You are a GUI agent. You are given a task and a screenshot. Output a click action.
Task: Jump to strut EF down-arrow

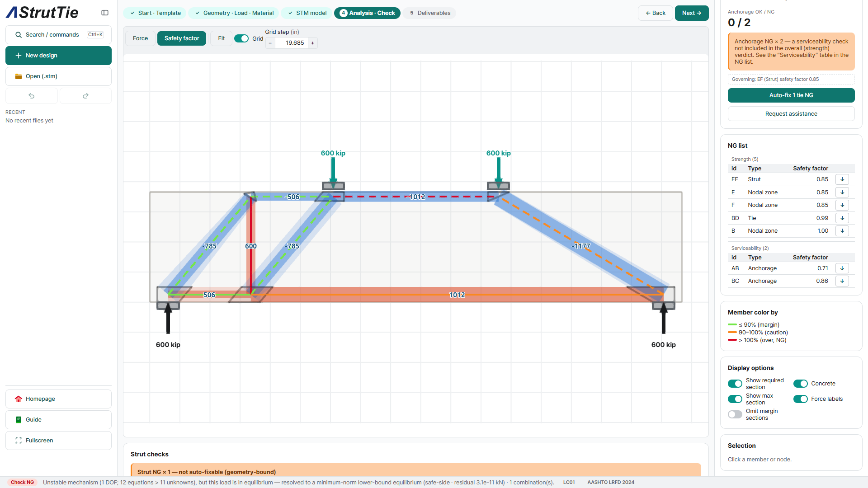coord(842,179)
